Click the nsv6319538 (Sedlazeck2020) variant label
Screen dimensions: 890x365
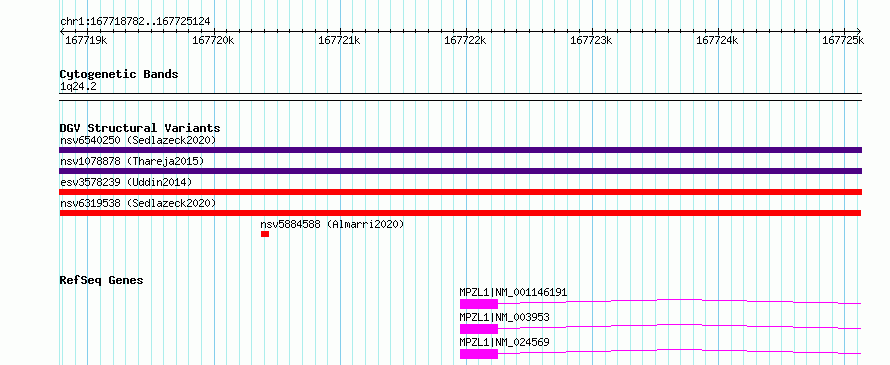pos(138,203)
